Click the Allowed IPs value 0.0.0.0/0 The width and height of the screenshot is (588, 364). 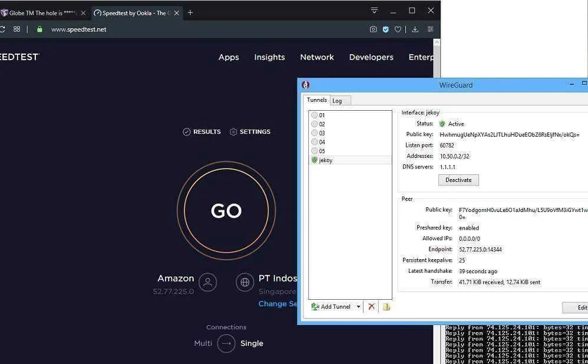(x=469, y=239)
